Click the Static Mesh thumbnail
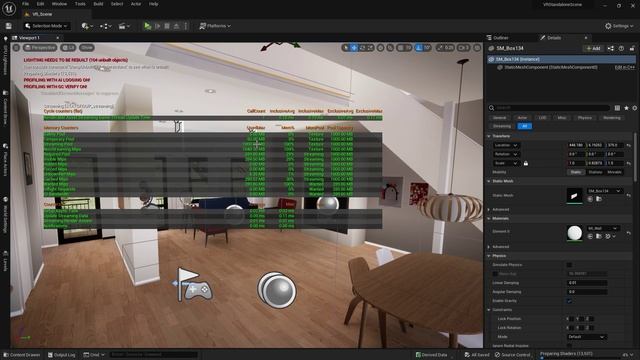 pos(574,196)
